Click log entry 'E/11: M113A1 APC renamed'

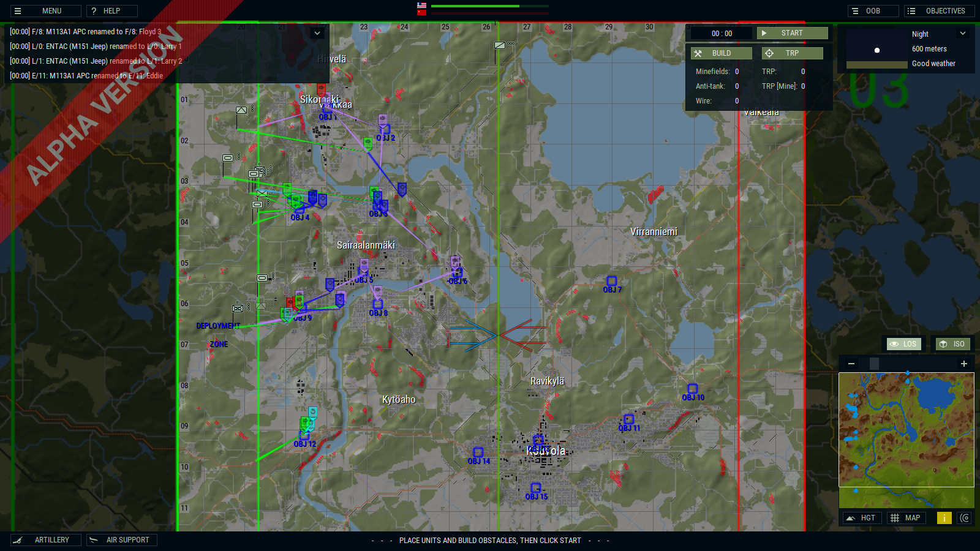pyautogui.click(x=86, y=76)
